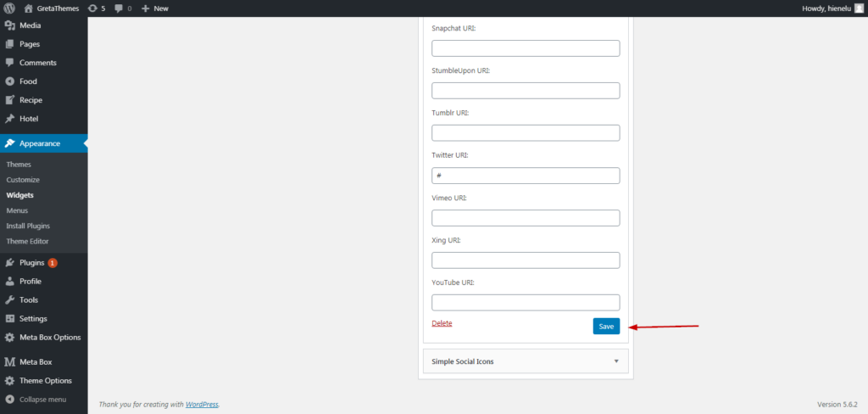Screen dimensions: 868x414
Task: Open the comments bubble in admin bar
Action: click(123, 8)
